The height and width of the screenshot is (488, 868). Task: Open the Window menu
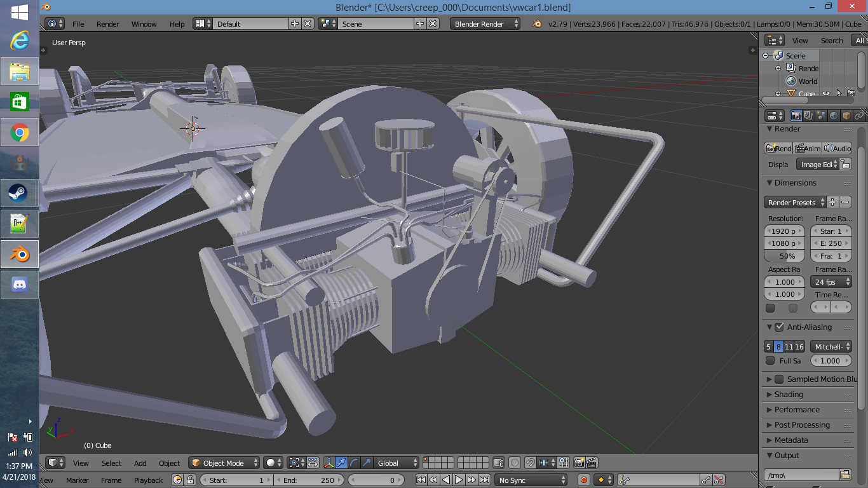[144, 24]
